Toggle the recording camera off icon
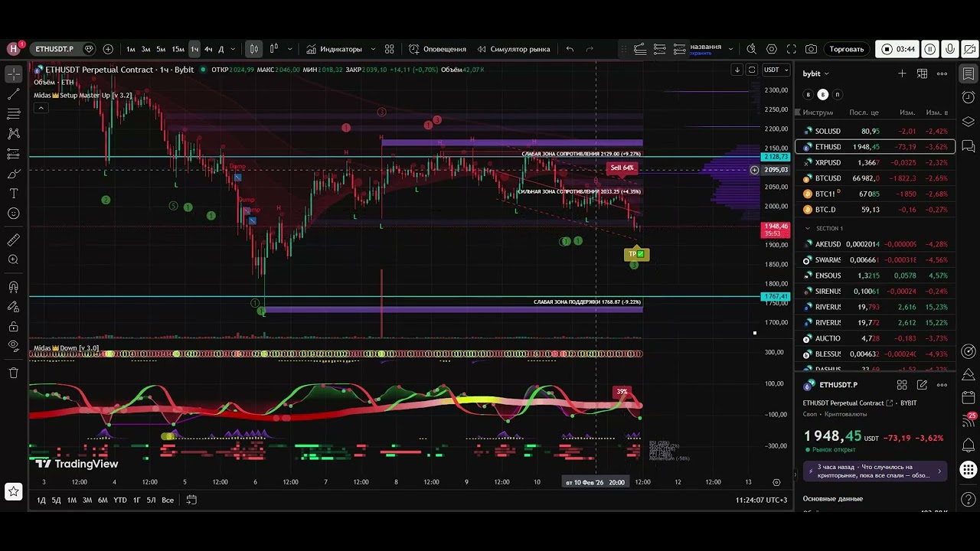The image size is (980, 551). [969, 49]
